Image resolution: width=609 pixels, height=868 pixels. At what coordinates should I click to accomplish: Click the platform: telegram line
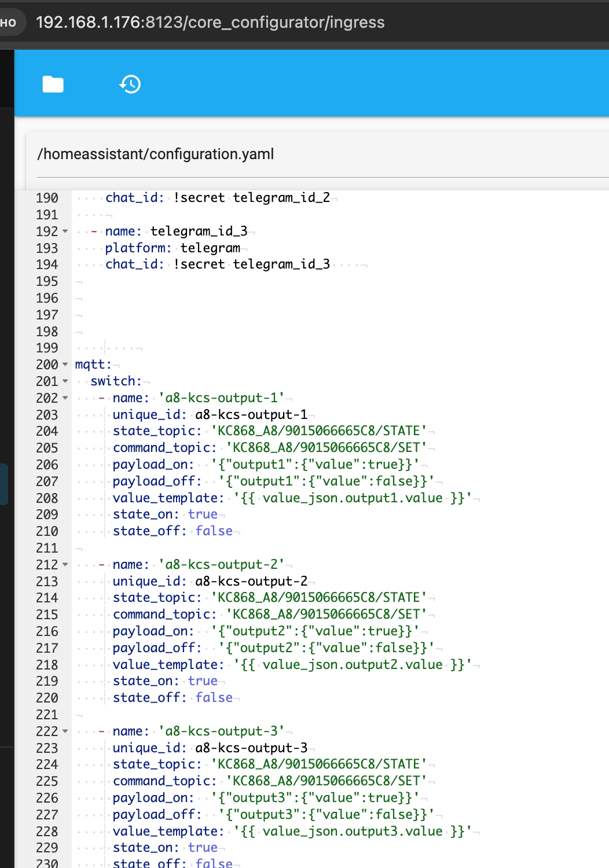173,248
